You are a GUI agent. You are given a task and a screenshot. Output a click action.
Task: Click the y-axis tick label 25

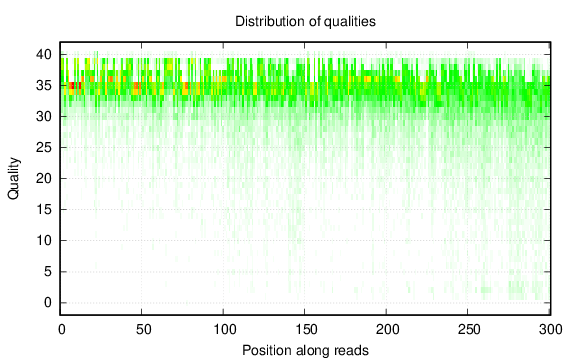pyautogui.click(x=44, y=148)
